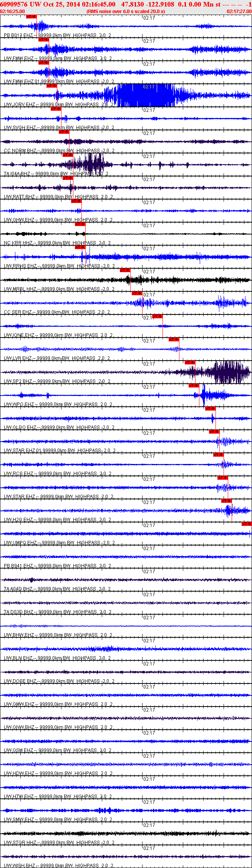The width and height of the screenshot is (252, 868).
Task: Click the red pick marker on UW RC8 trace
Action: (x=219, y=455)
